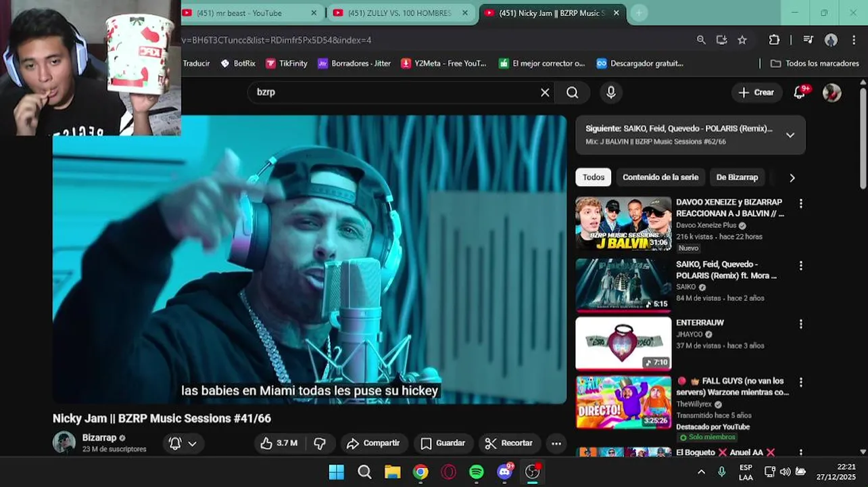Start voice search with the microphone icon
The width and height of the screenshot is (868, 487).
coord(611,93)
